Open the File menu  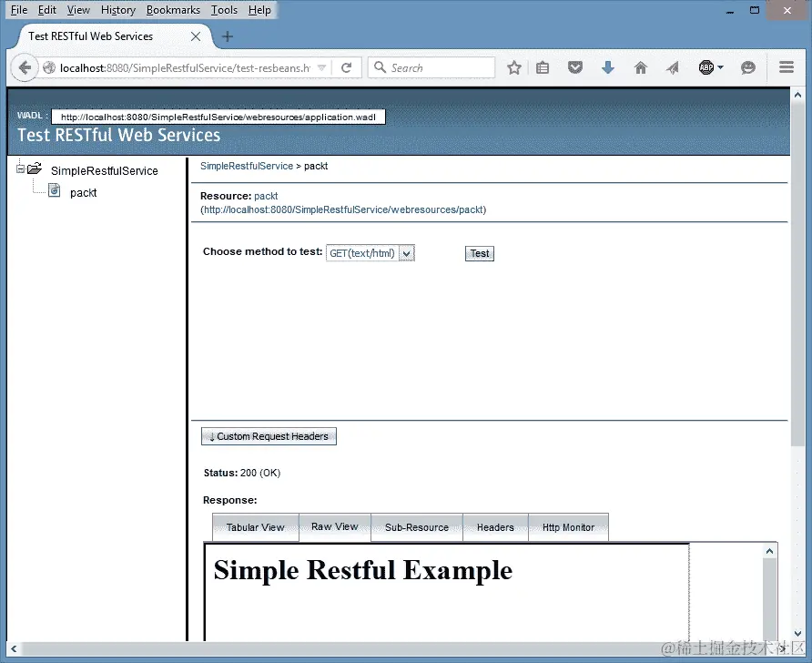coord(18,10)
